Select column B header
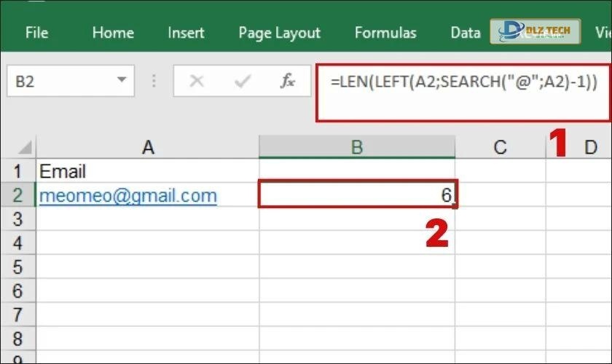 click(x=357, y=147)
